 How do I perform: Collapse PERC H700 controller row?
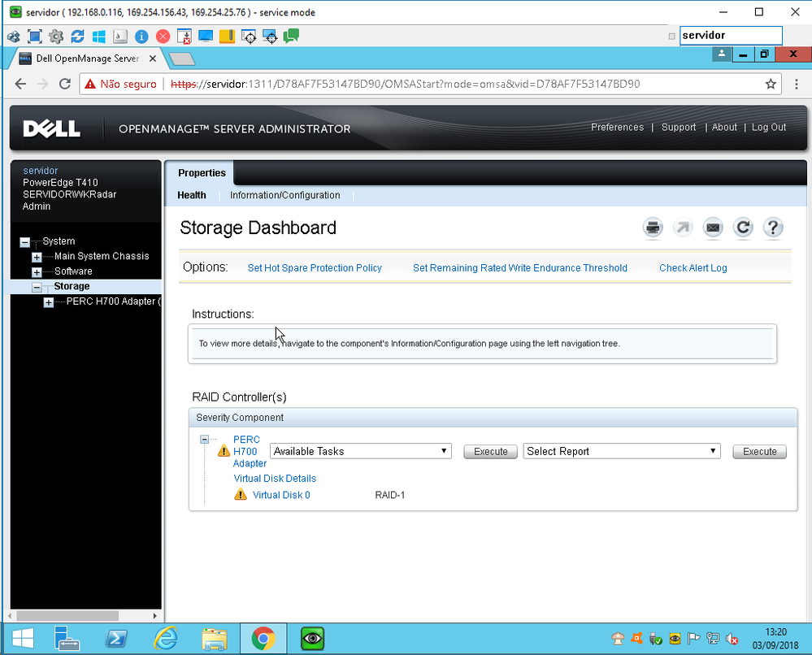click(x=205, y=440)
